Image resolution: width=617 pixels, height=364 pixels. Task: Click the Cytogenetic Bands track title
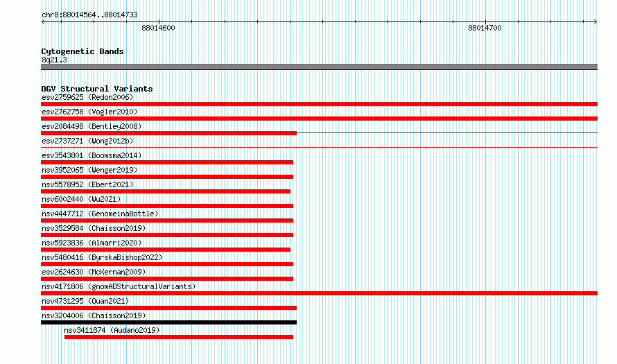(82, 51)
